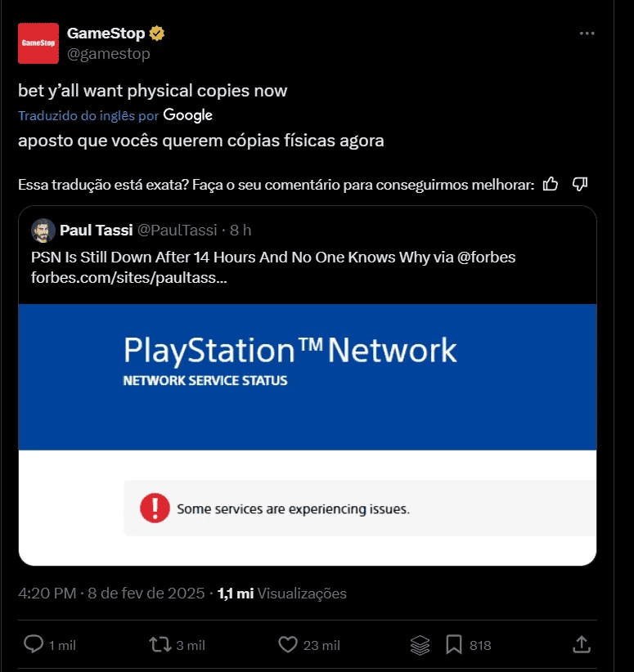634x672 pixels.
Task: Like the tweet with heart icon
Action: point(287,645)
